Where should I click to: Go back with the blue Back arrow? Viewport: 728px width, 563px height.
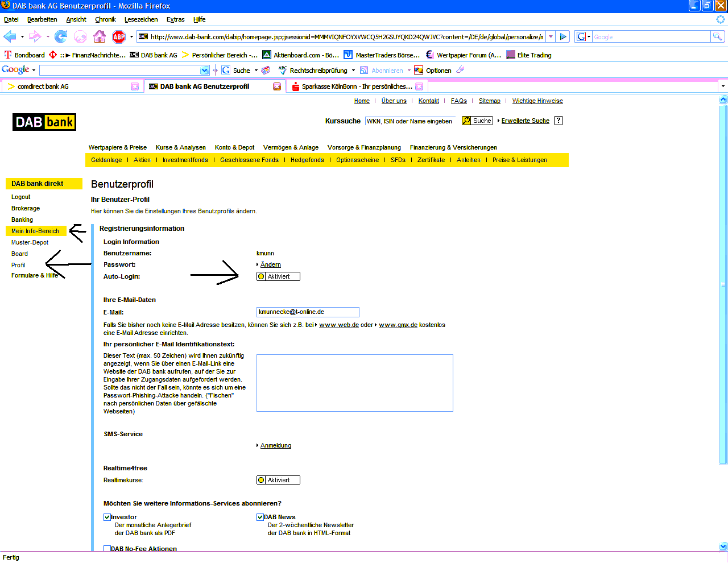tap(10, 37)
